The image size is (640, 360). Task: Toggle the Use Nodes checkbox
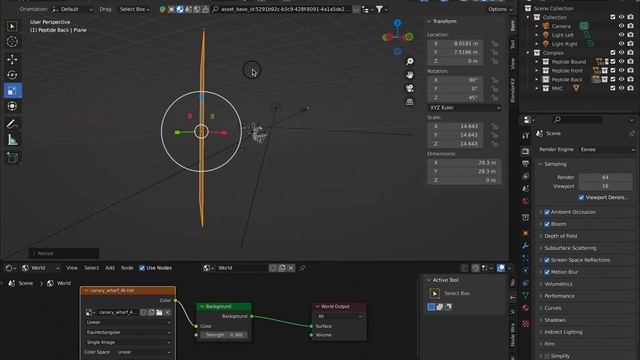tap(142, 268)
